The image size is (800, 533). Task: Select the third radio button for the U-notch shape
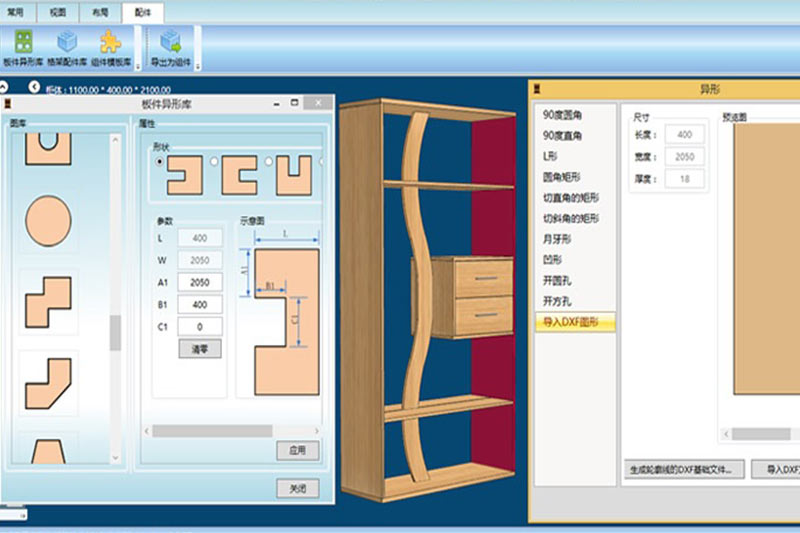click(267, 161)
